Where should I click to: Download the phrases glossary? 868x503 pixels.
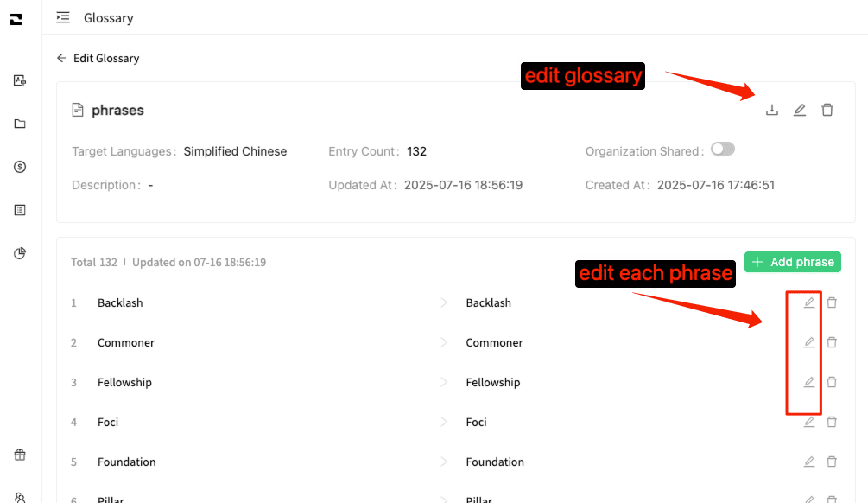tap(772, 110)
